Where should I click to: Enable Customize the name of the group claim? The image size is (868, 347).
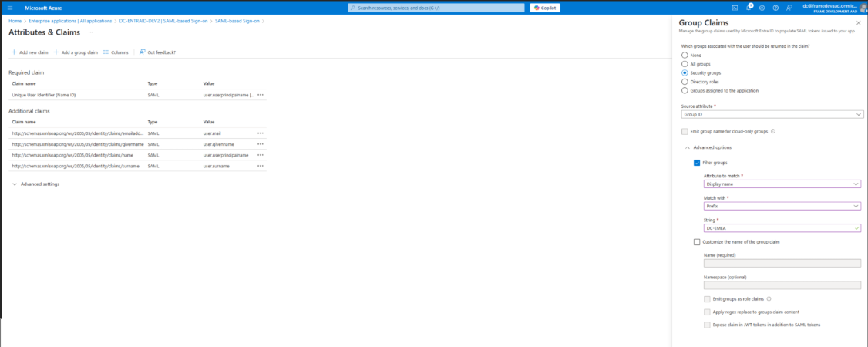point(697,242)
